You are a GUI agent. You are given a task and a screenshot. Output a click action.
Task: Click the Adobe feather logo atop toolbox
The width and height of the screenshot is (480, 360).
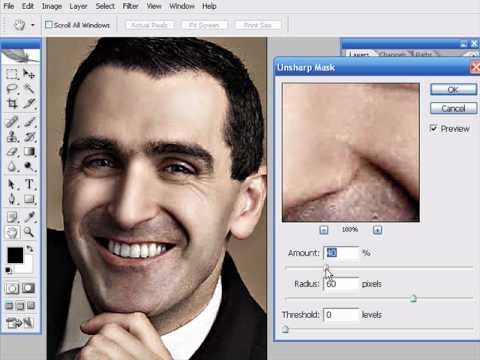point(21,56)
